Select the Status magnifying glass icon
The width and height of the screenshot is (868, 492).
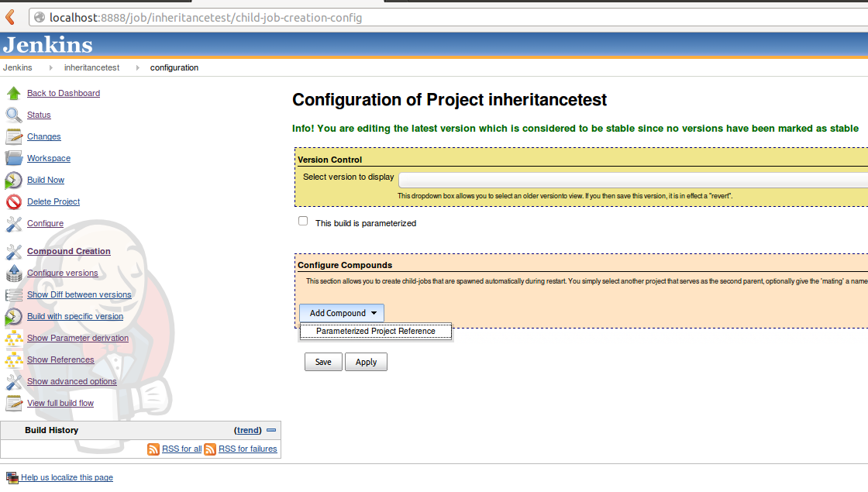pos(13,115)
